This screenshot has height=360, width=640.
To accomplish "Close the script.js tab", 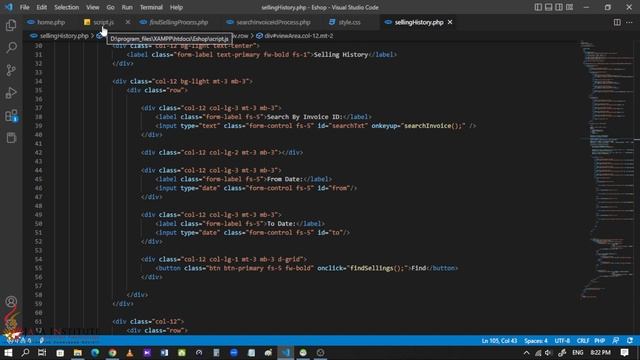I will tap(128, 22).
